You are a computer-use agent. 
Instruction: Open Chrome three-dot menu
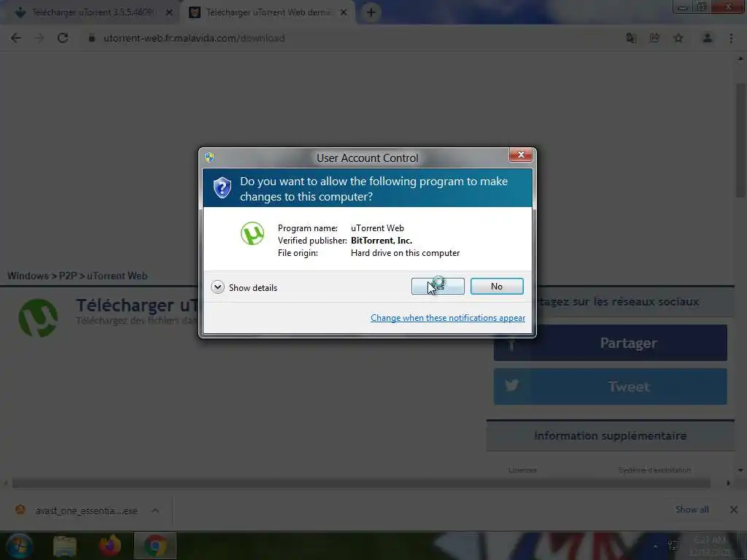[x=731, y=38]
